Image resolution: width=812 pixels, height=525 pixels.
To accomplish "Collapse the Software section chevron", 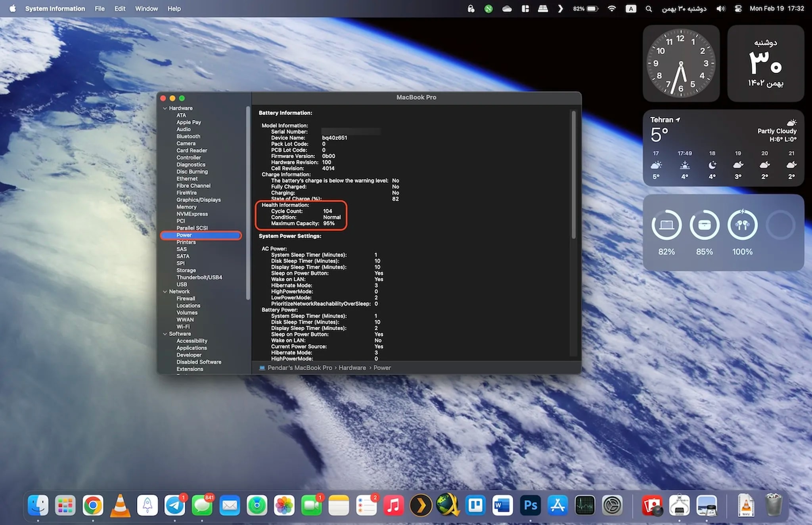I will point(165,334).
